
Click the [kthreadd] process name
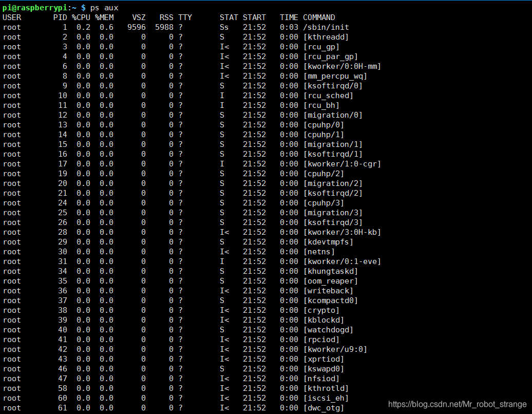click(x=326, y=37)
